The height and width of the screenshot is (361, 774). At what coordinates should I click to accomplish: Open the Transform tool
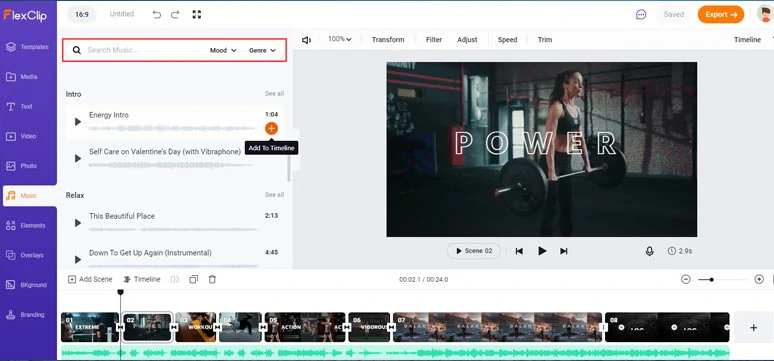pyautogui.click(x=388, y=40)
